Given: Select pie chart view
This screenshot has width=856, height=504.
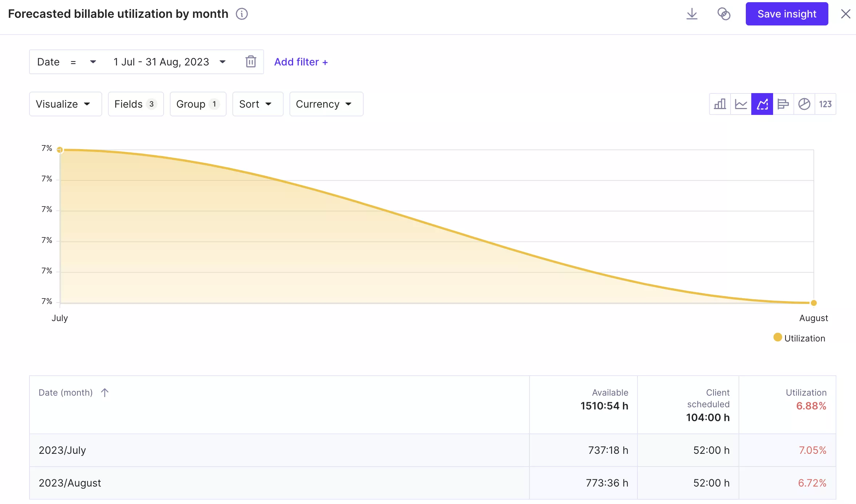Looking at the screenshot, I should click(x=804, y=104).
